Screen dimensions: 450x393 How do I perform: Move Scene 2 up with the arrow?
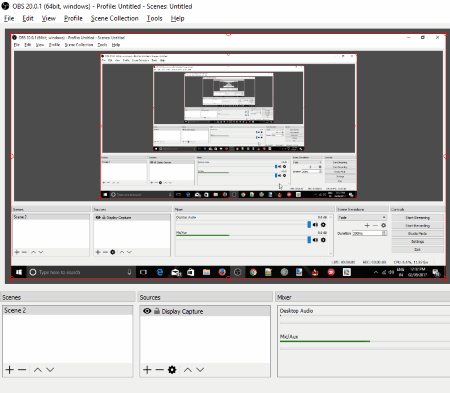point(38,369)
